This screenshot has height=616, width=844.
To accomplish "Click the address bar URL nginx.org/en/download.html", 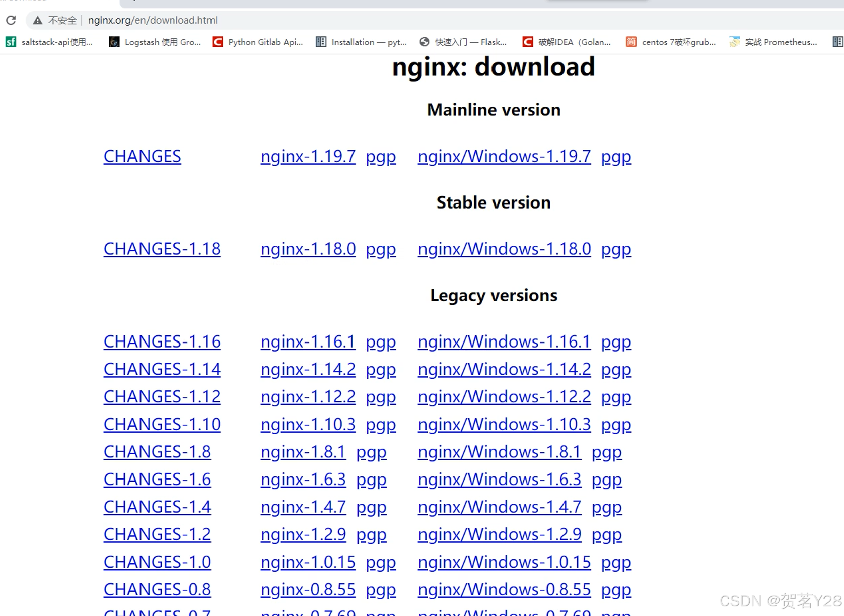I will click(x=153, y=20).
